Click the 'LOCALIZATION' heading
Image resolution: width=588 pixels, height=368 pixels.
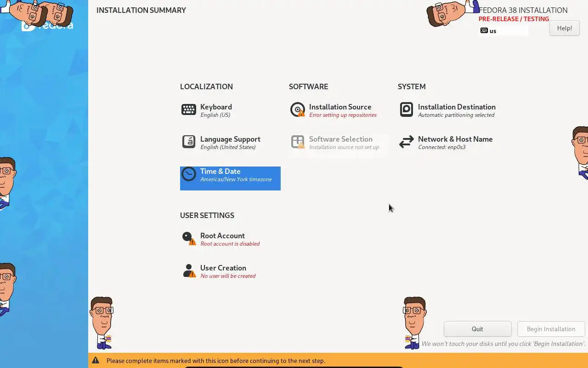click(206, 86)
